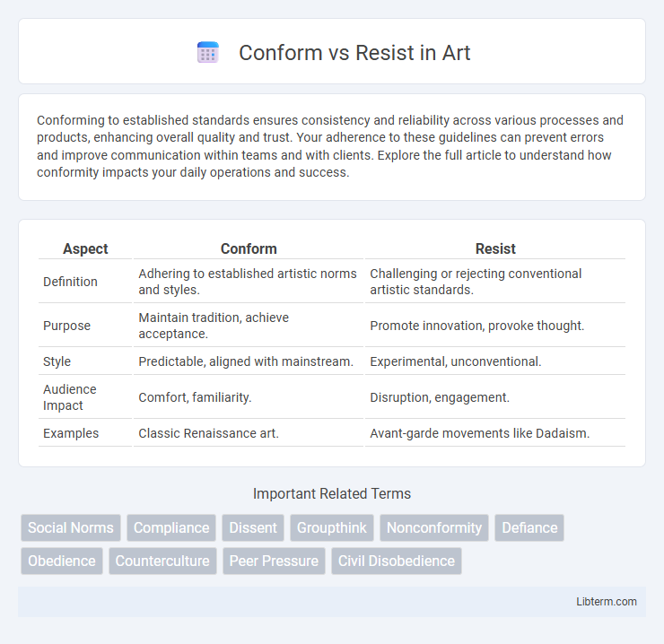Open the Groupthink related term
The height and width of the screenshot is (644, 664).
pos(332,527)
